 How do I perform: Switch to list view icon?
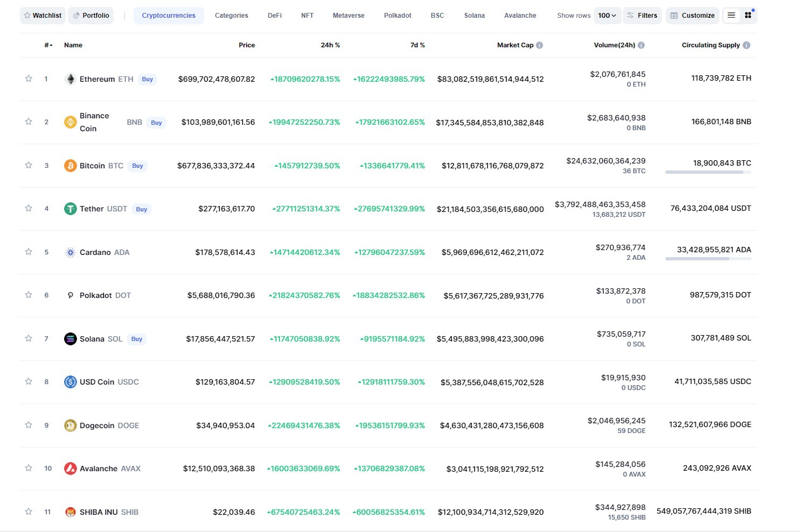pos(731,16)
